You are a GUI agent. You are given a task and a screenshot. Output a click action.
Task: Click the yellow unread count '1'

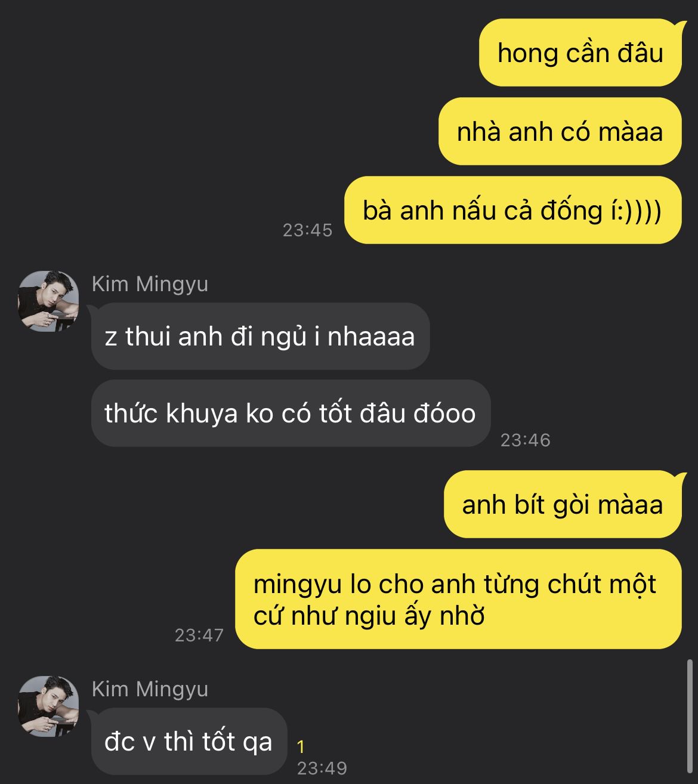(301, 746)
